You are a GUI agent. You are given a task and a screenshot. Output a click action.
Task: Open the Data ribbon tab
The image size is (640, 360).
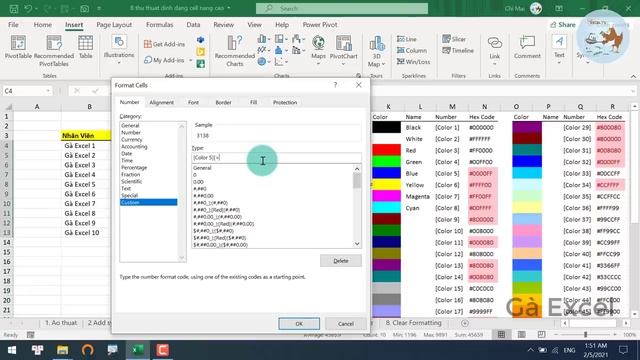193,24
